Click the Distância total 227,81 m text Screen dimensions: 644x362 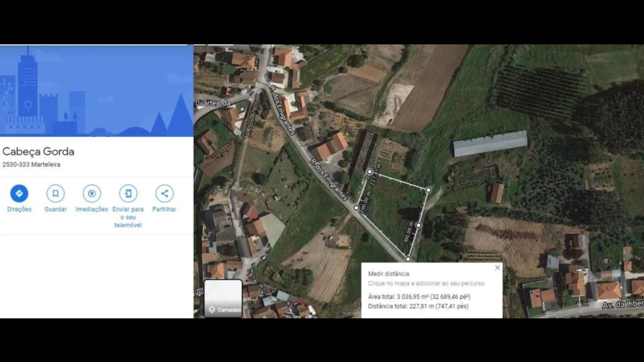click(x=418, y=306)
